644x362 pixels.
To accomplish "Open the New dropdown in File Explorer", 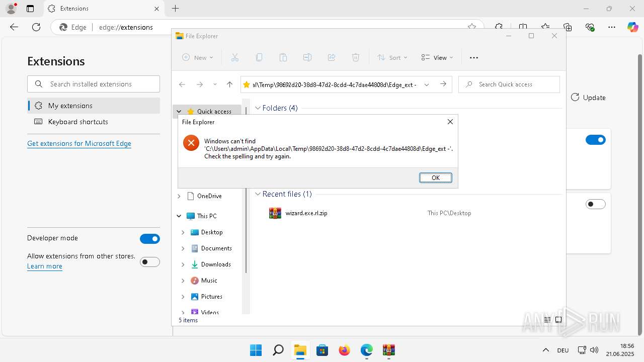I will [198, 57].
